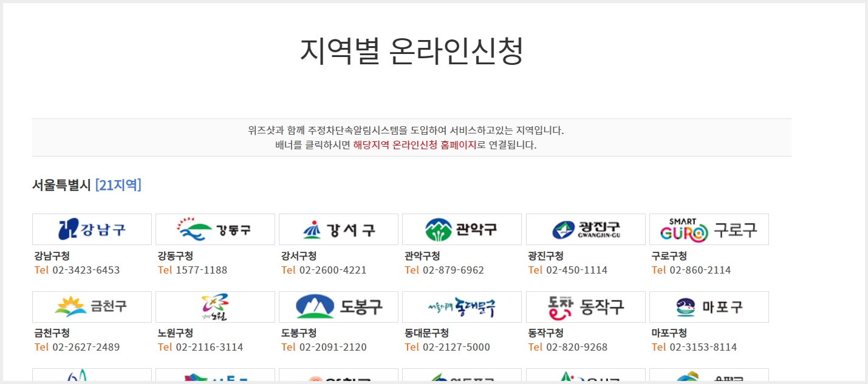Screen dimensions: 868x384
Task: Select phone number 02-820-9268
Action: [576, 347]
